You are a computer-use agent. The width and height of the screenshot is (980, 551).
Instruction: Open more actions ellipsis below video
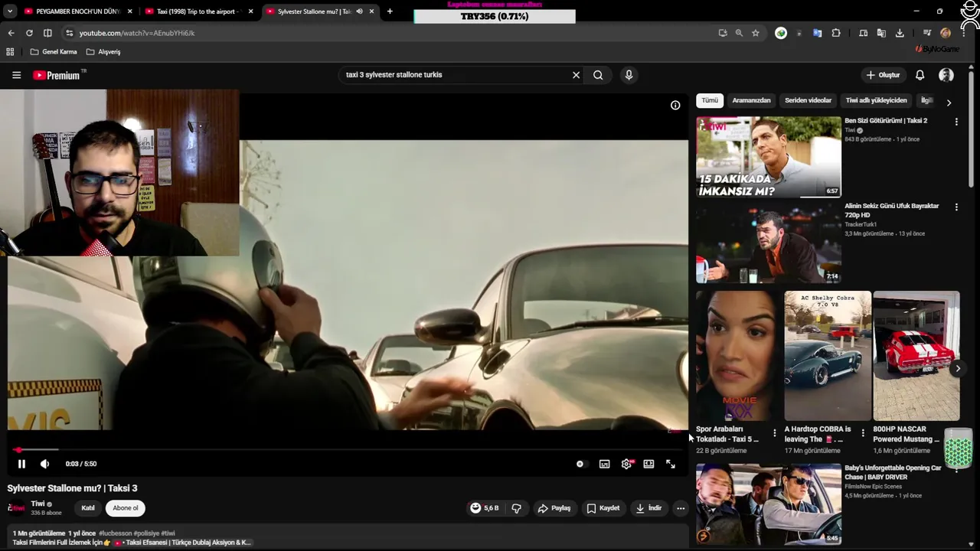pos(680,508)
